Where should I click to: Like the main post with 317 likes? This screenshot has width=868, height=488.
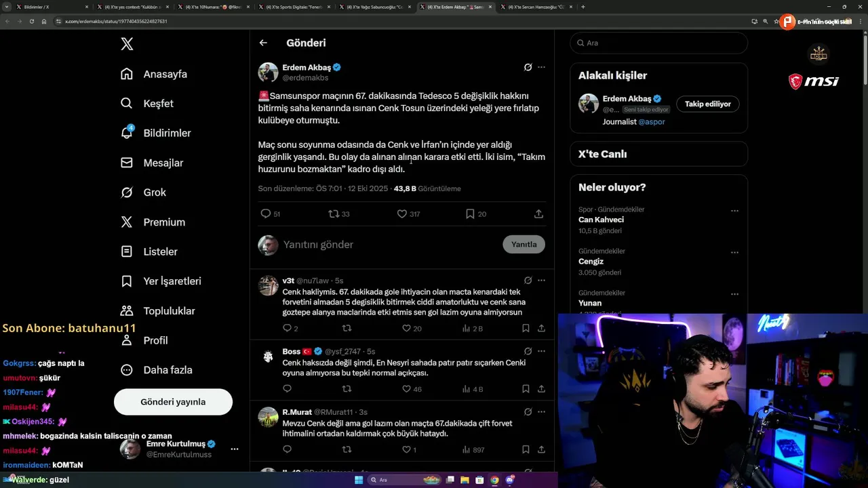click(x=402, y=213)
